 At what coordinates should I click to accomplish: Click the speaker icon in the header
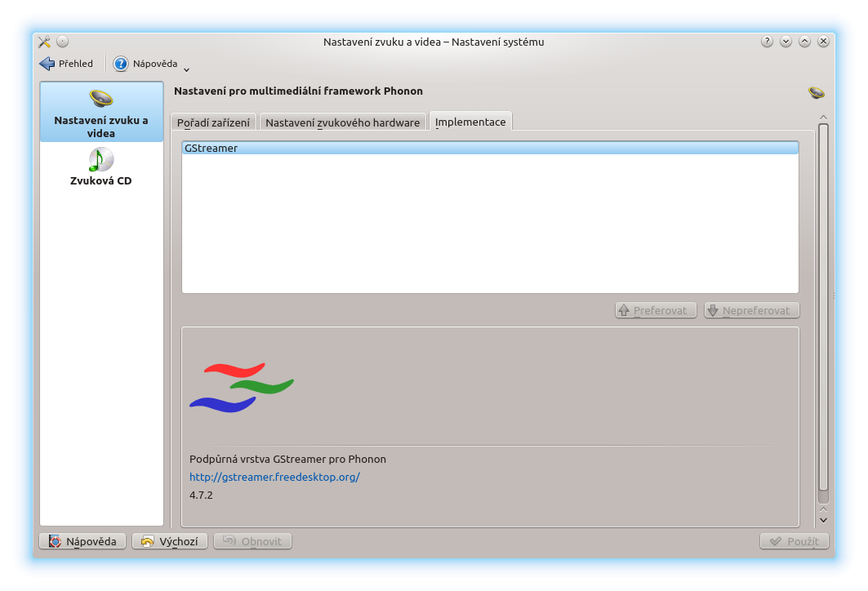tap(816, 92)
